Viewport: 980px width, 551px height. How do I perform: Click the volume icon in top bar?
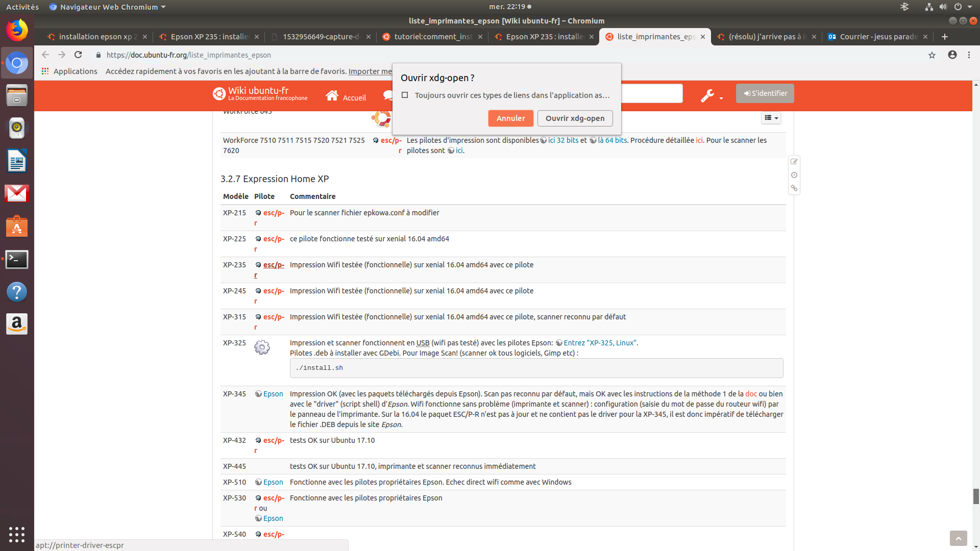(943, 7)
